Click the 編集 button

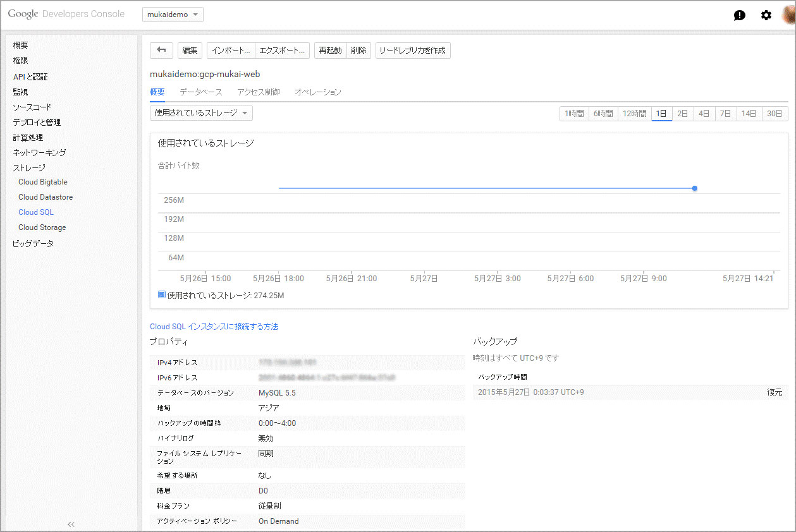point(190,51)
